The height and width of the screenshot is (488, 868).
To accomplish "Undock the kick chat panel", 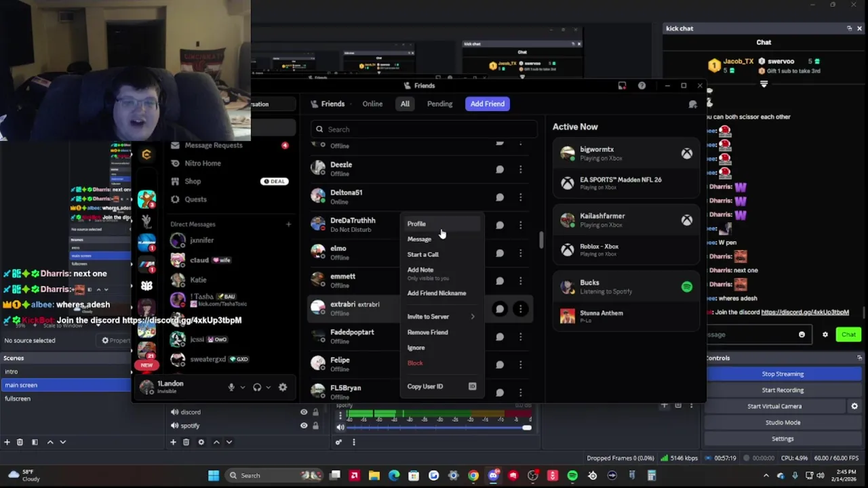I will pos(849,28).
